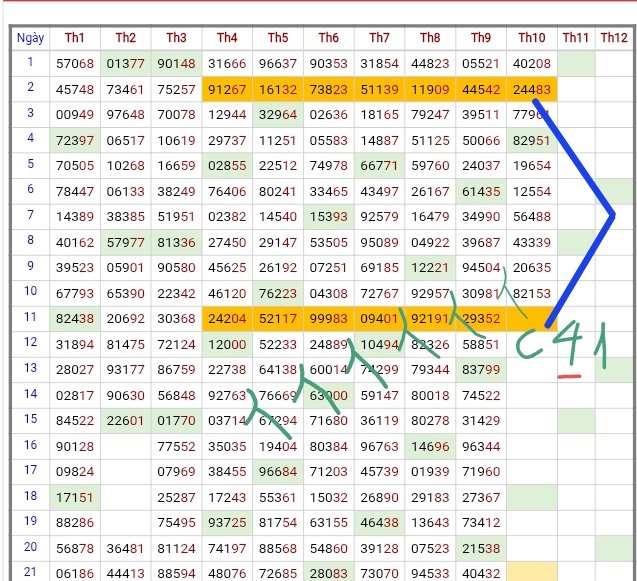Select cell with value 76223

click(278, 293)
